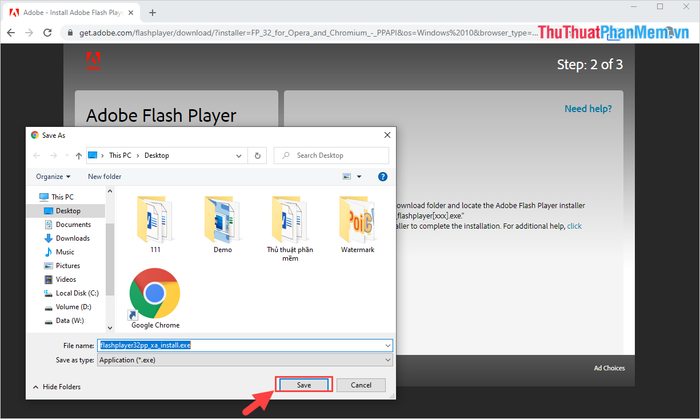
Task: Open the view options dropdown arrow
Action: pyautogui.click(x=359, y=177)
